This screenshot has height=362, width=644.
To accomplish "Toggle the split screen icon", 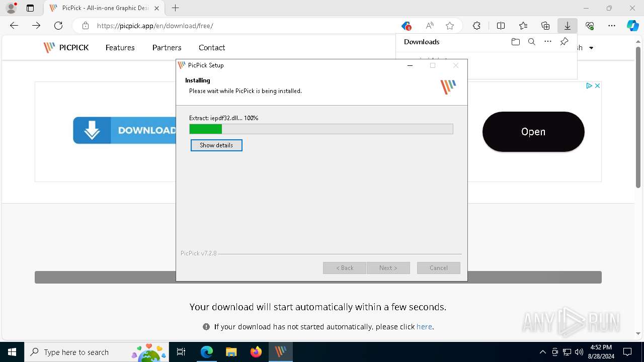I will point(501,26).
